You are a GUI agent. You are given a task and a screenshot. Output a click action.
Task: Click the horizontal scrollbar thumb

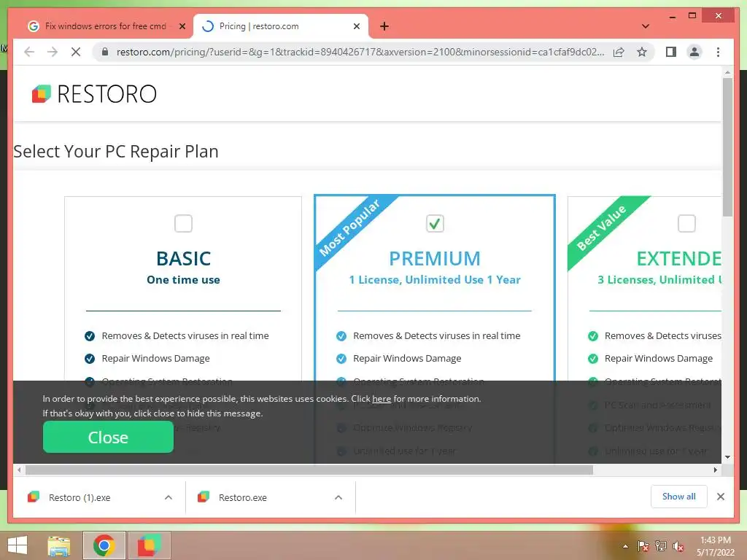click(x=309, y=470)
